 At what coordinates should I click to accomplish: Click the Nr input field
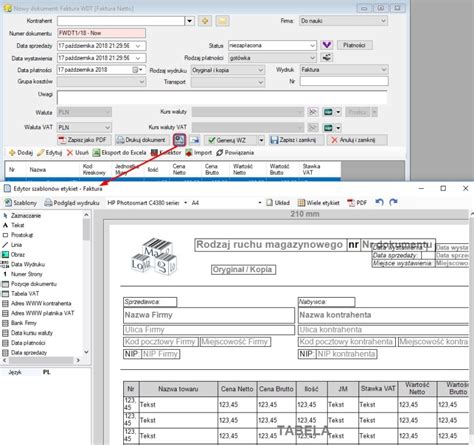pyautogui.click(x=344, y=81)
